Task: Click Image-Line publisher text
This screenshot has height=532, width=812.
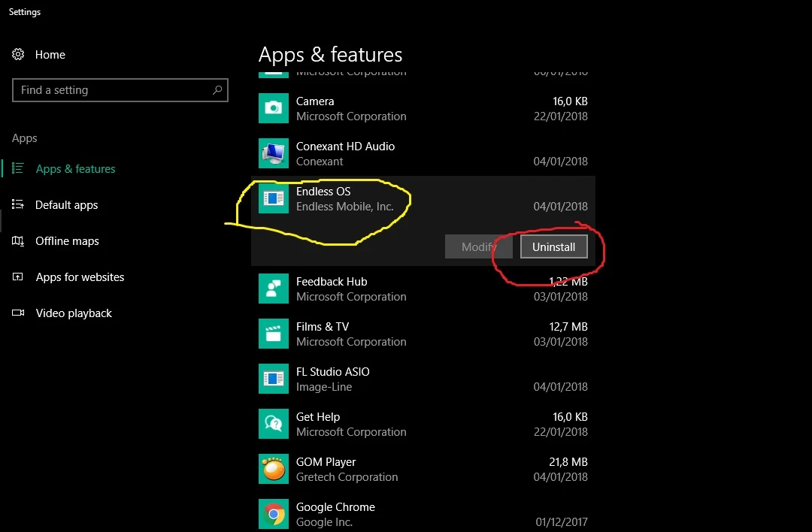Action: coord(323,387)
